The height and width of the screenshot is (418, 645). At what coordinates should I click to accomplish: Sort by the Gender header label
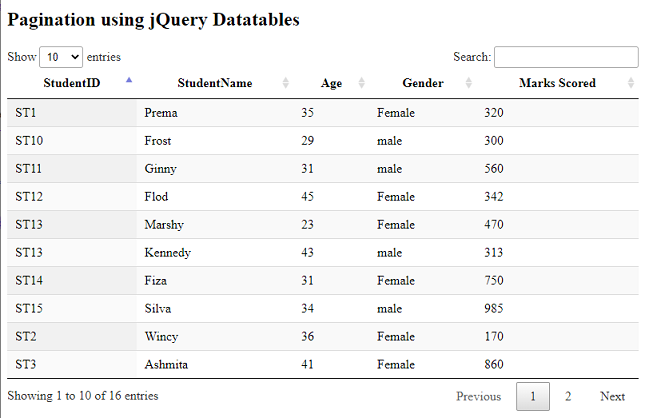point(422,83)
